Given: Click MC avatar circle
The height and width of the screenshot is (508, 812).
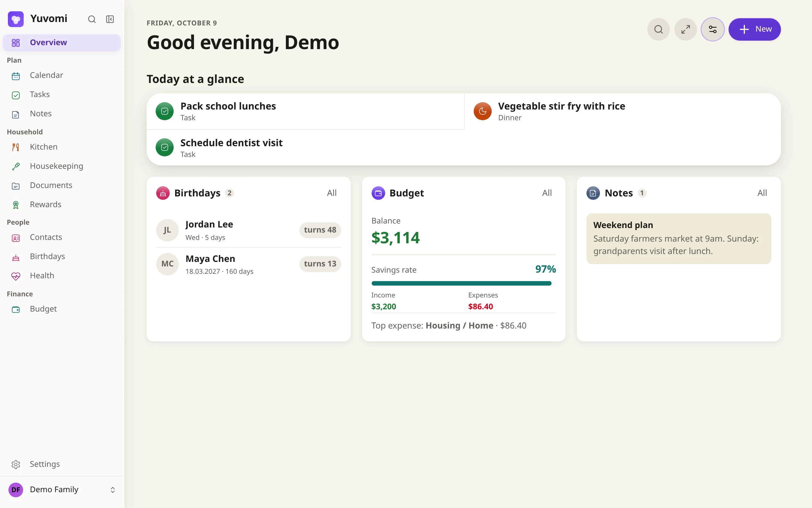Looking at the screenshot, I should pos(167,264).
